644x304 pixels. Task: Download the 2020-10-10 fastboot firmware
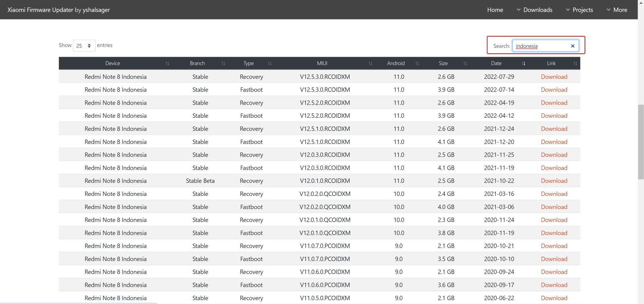pyautogui.click(x=554, y=259)
